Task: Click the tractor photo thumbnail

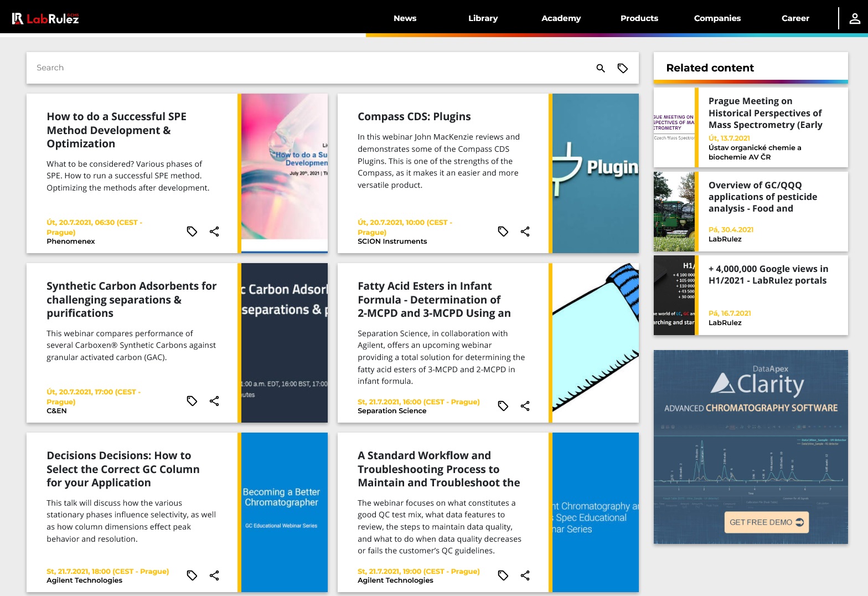Action: pos(674,212)
